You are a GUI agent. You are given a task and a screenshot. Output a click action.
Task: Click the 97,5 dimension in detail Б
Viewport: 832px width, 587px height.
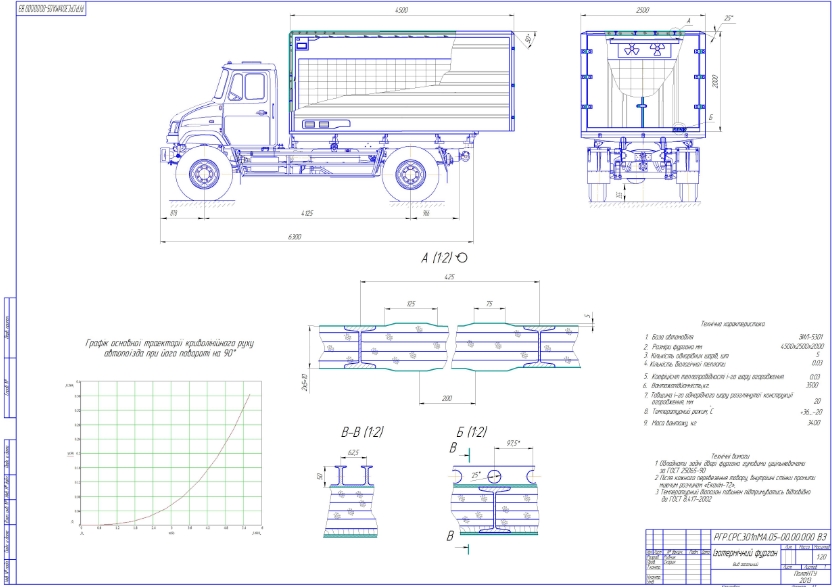513,443
